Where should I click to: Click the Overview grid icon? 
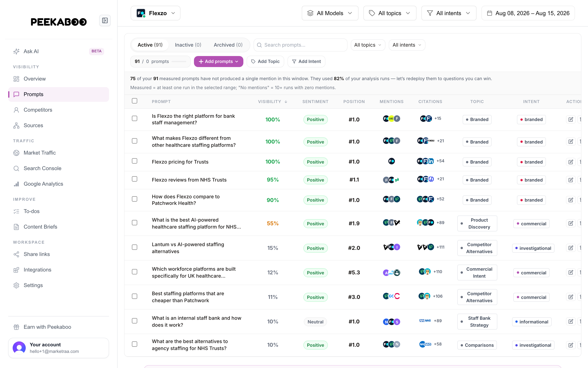point(16,79)
